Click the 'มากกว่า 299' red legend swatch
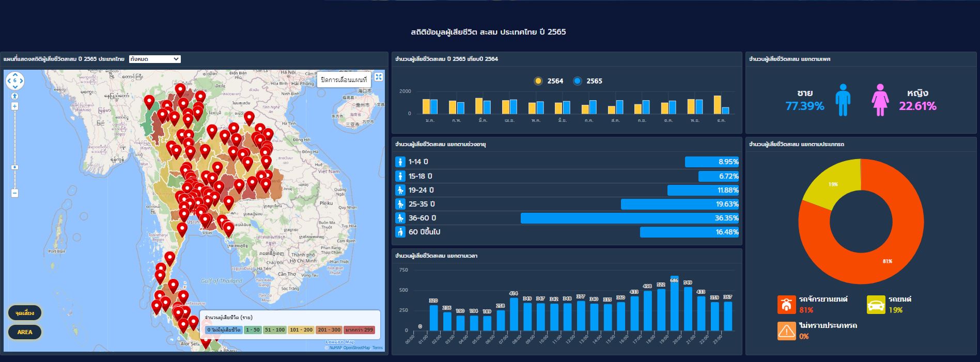Image resolution: width=980 pixels, height=362 pixels. point(359,329)
